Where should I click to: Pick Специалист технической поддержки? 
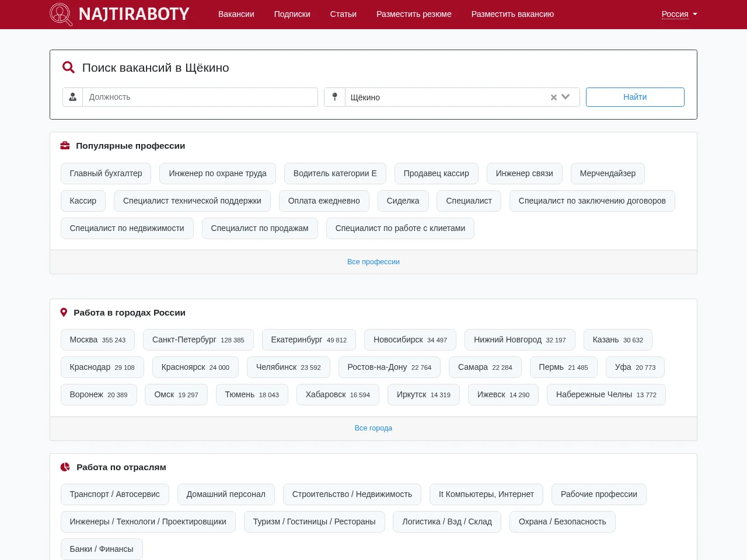(x=192, y=201)
